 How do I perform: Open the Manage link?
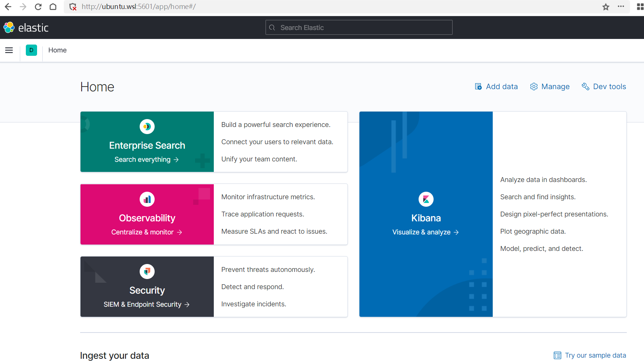(x=555, y=87)
